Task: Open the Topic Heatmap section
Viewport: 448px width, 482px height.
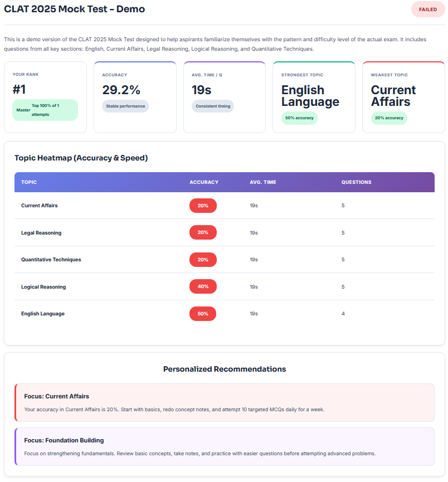Action: click(80, 158)
